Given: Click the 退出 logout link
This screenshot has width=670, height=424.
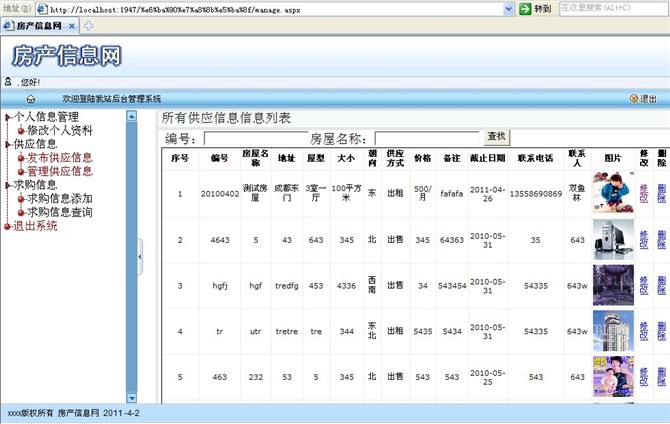Looking at the screenshot, I should point(643,99).
